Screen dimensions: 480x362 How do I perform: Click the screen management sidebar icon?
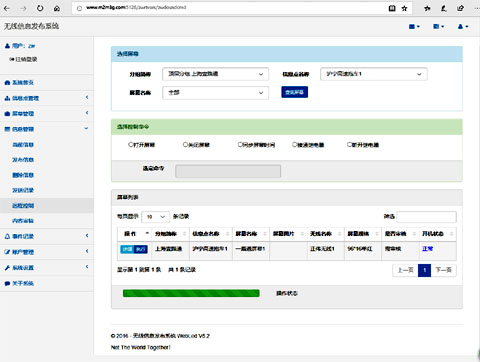7,114
